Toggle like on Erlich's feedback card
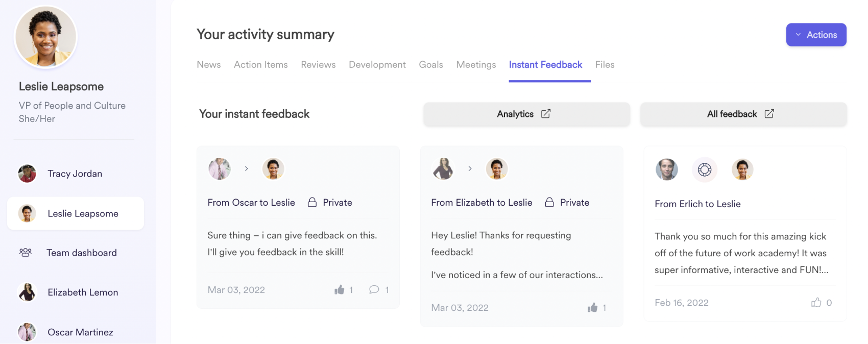The height and width of the screenshot is (344, 868). tap(816, 303)
